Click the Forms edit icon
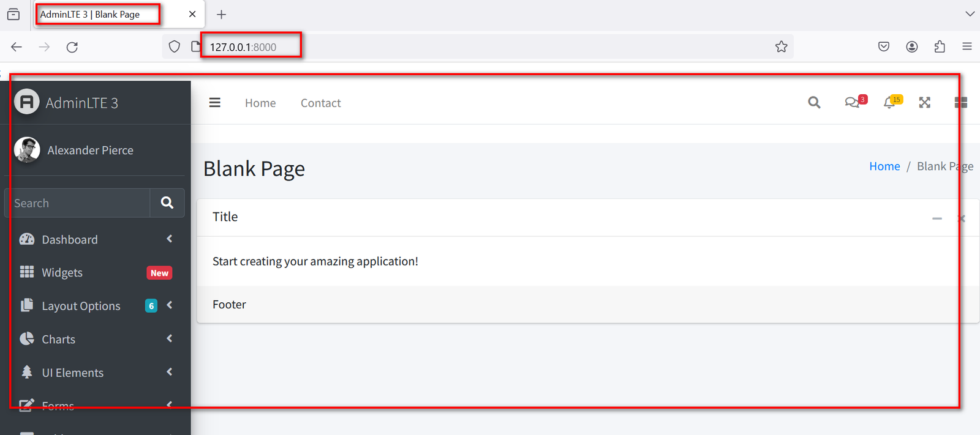 point(27,405)
